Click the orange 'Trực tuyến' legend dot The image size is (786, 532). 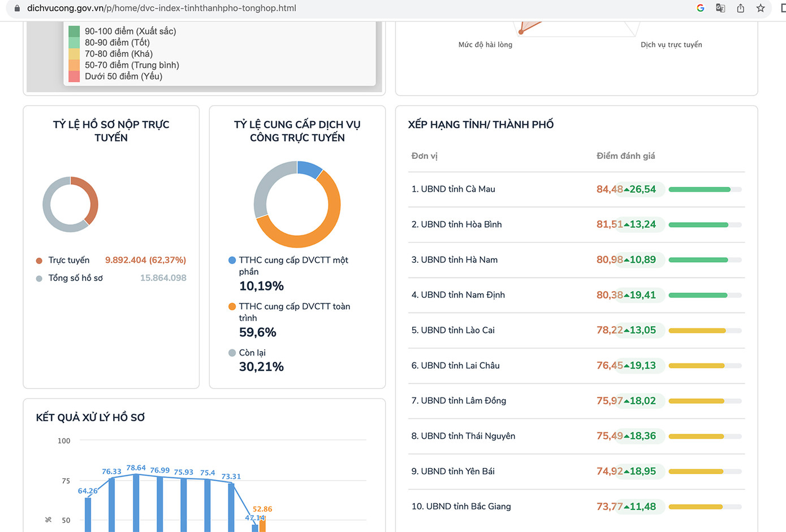39,261
